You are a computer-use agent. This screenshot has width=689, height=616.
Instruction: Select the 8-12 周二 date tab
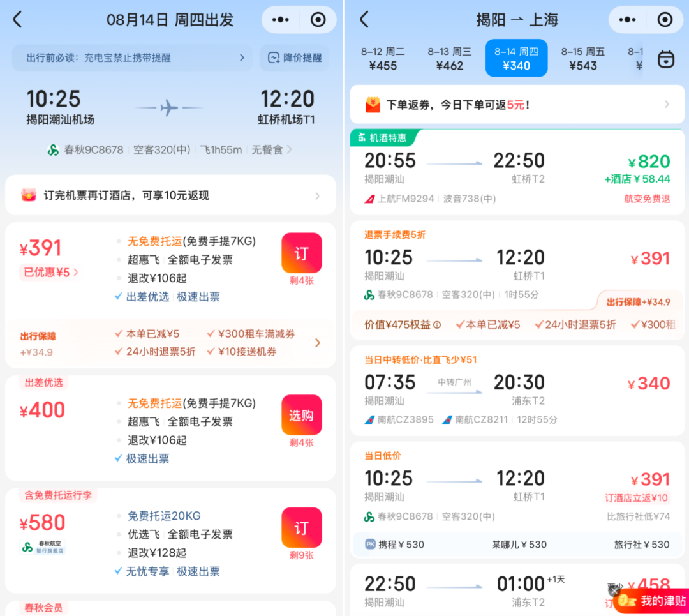click(x=383, y=57)
